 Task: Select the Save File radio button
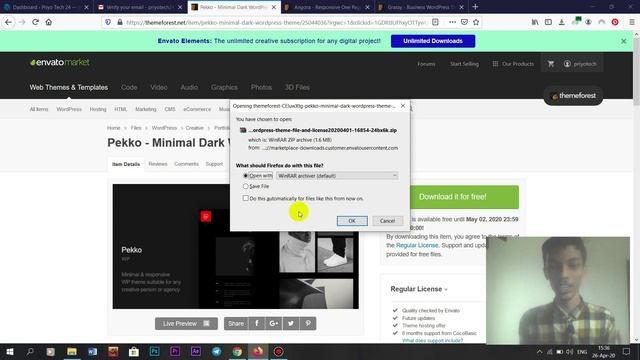245,186
